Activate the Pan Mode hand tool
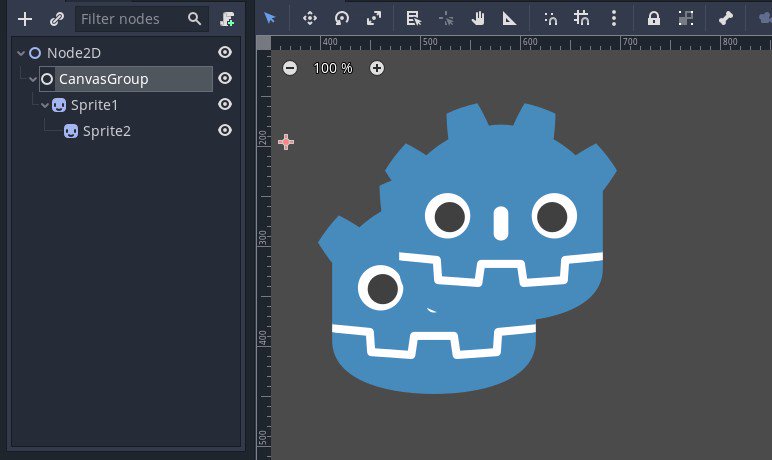The width and height of the screenshot is (772, 460). [x=478, y=19]
